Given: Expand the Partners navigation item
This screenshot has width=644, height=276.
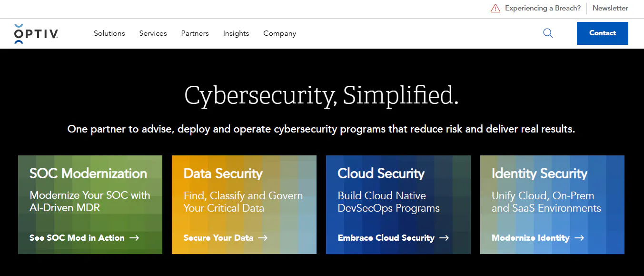Looking at the screenshot, I should coord(195,33).
